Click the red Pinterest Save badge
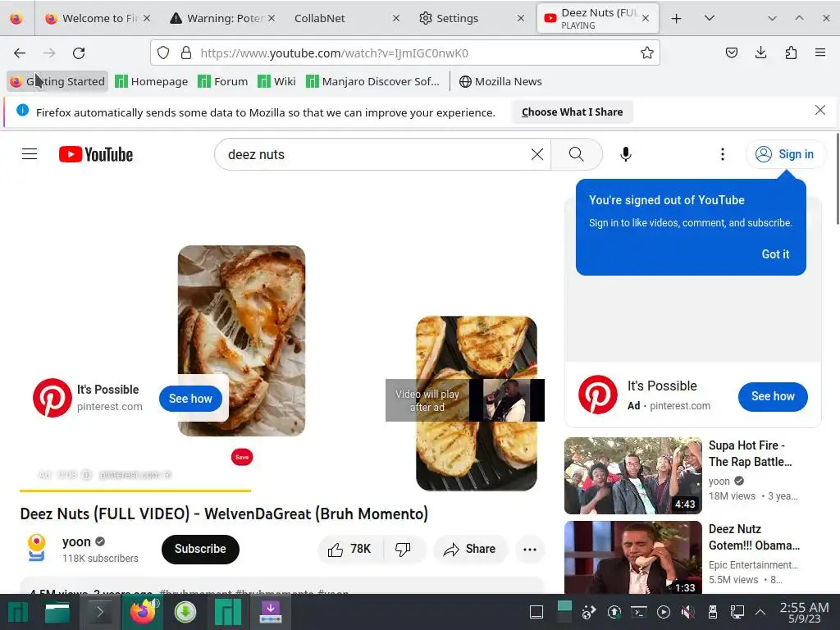The height and width of the screenshot is (630, 840). click(242, 457)
